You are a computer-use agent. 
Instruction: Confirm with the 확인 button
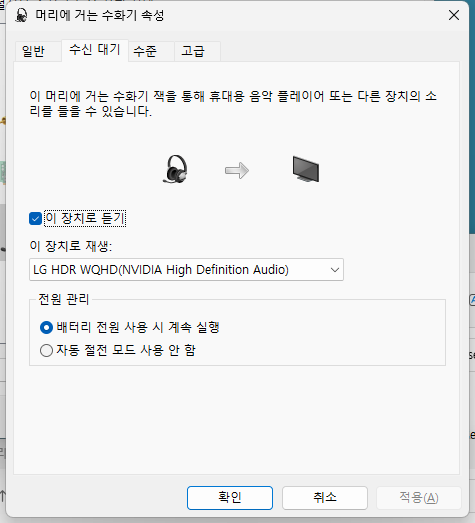[230, 498]
